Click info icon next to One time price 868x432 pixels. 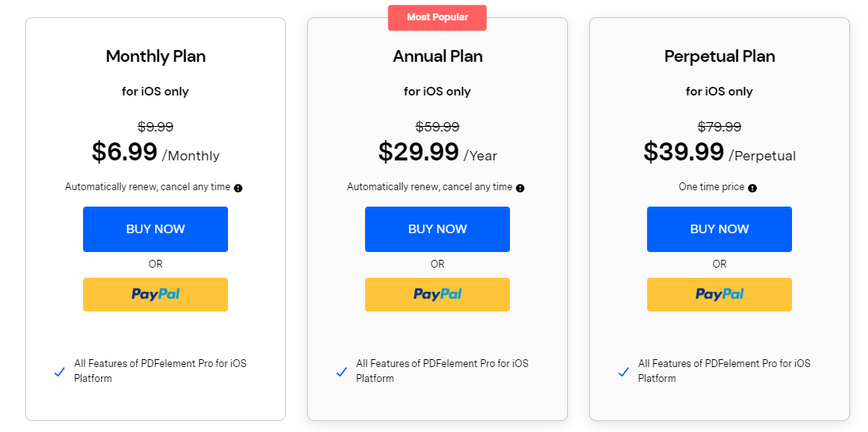(752, 188)
